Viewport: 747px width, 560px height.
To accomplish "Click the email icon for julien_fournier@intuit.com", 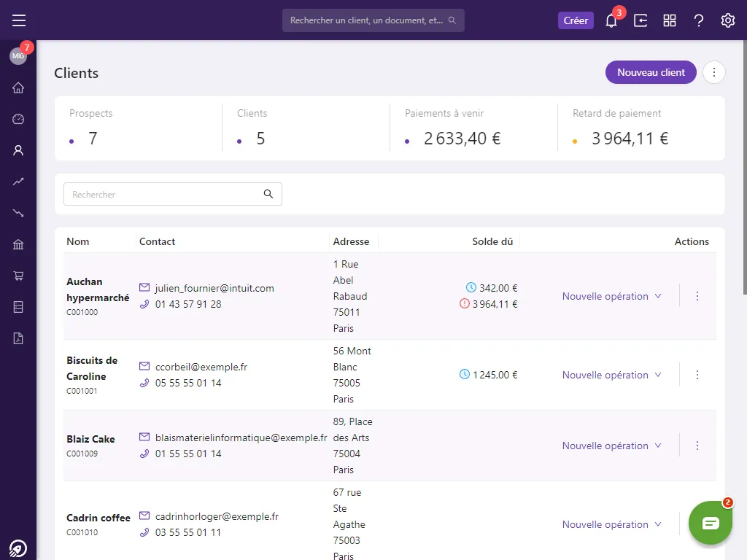I will point(144,287).
